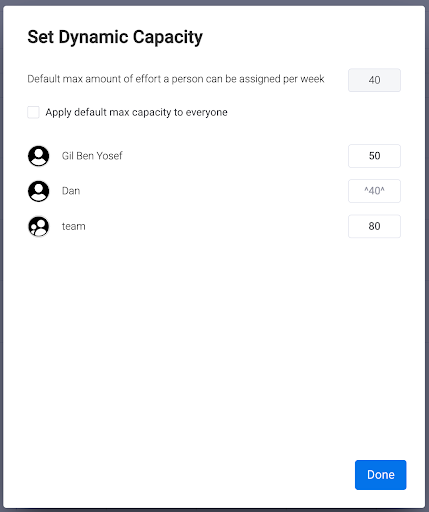Click the word 'Dynamic' in the heading

pyautogui.click(x=94, y=37)
